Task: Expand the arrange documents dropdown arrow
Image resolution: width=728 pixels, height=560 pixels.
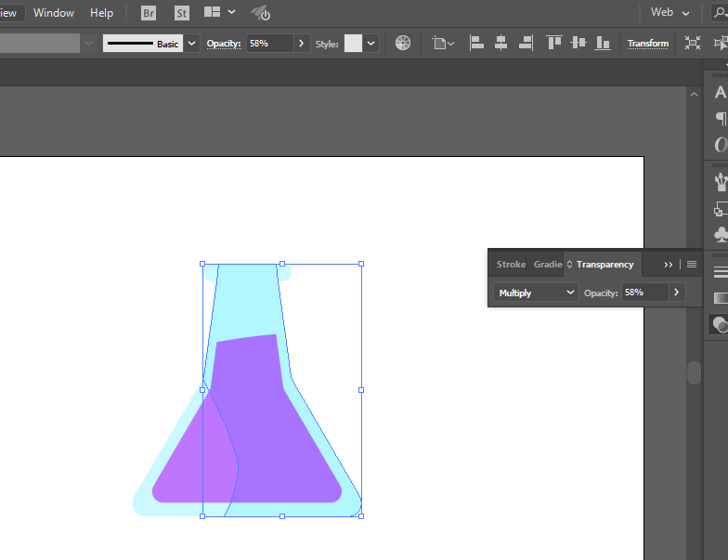Action: [232, 12]
